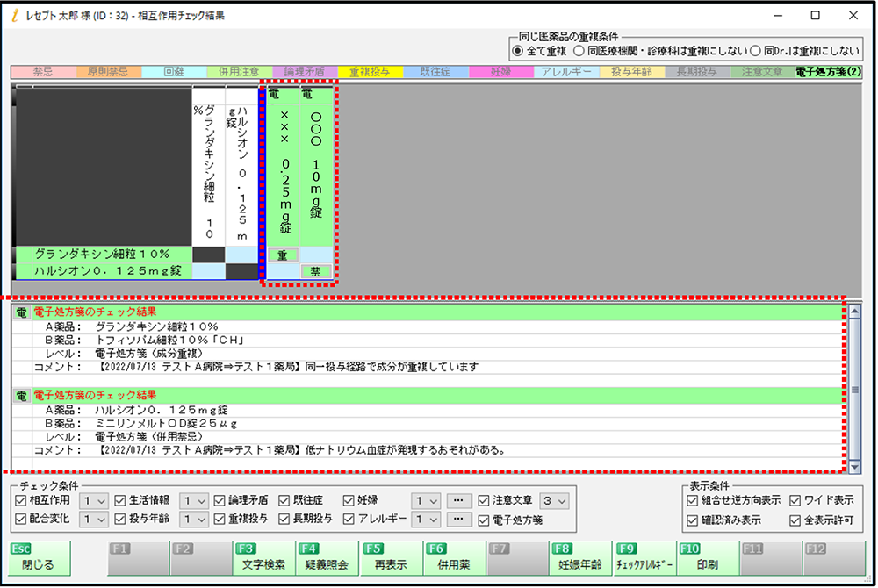This screenshot has width=878, height=588.
Task: Click F8 妊娠年齢 button
Action: coord(580,558)
